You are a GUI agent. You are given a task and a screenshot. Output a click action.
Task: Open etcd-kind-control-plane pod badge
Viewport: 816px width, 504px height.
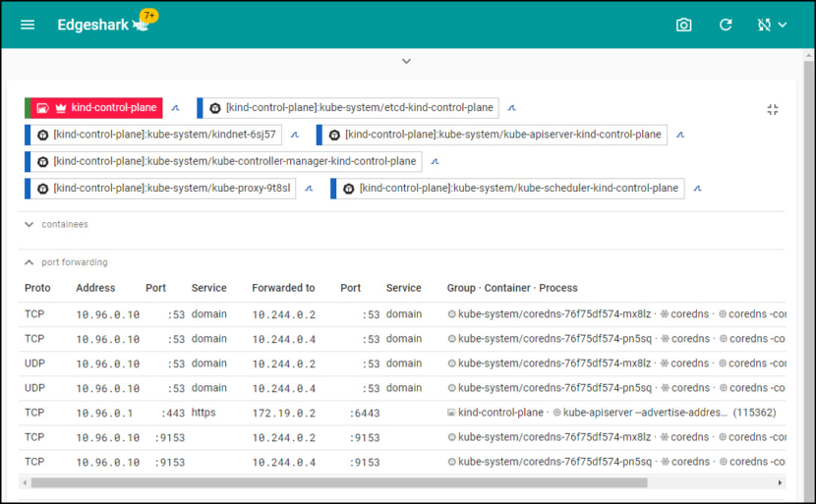(x=348, y=108)
